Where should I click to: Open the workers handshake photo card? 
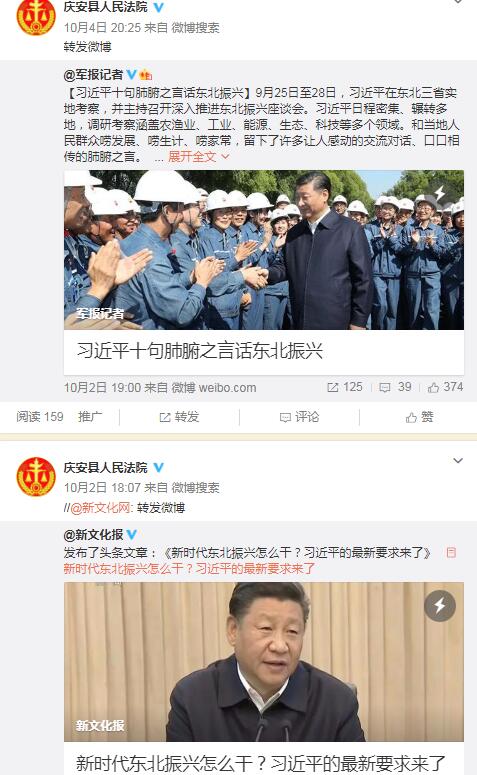click(264, 273)
